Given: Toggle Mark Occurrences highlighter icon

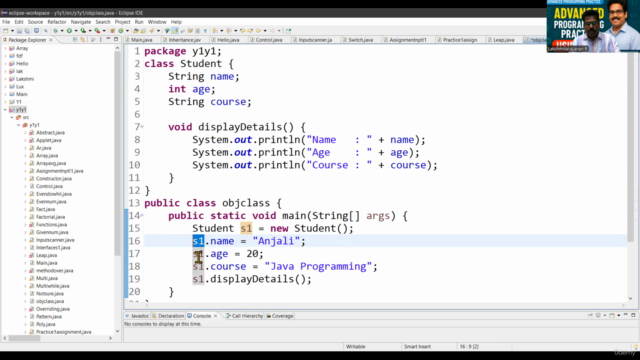Looking at the screenshot, I should click(x=174, y=31).
